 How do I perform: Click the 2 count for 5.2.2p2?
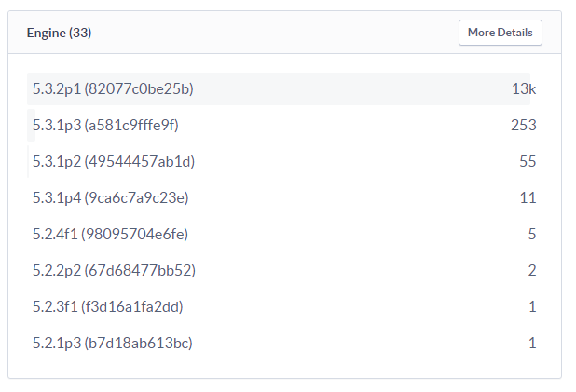point(532,271)
